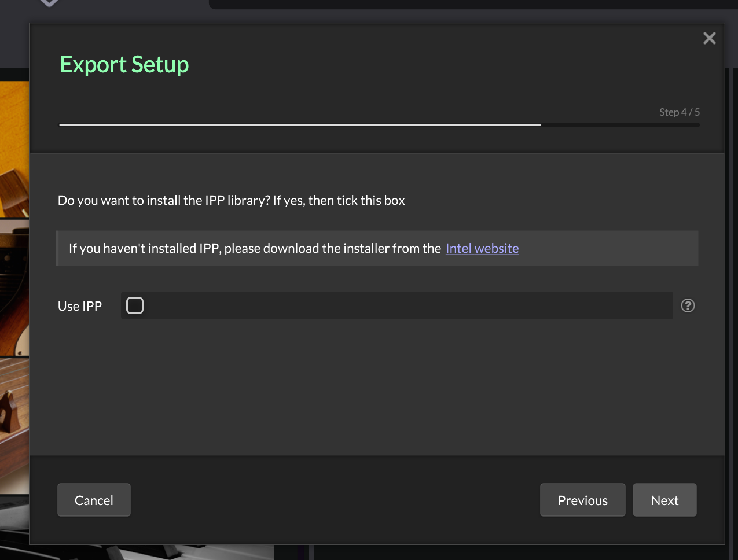Screen dimensions: 738x560
Task: Enable the Use IPP checkbox
Action: click(x=135, y=305)
